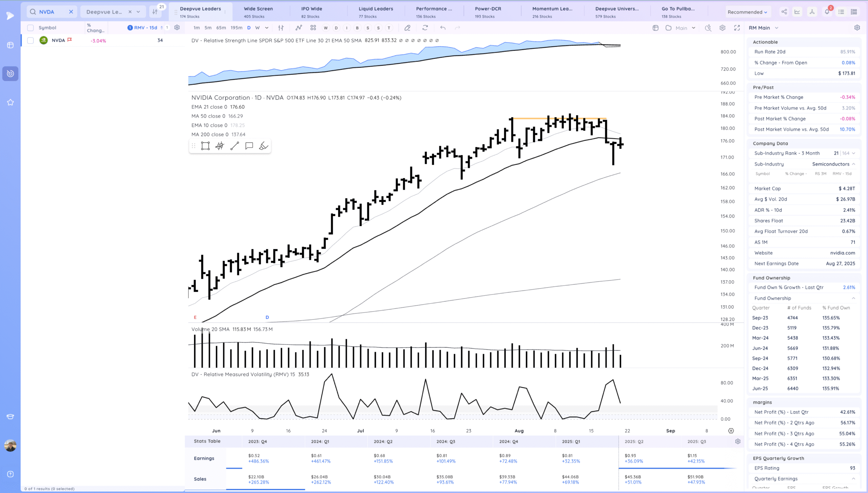Expand Sub-Industry Rank row chevron

tap(853, 153)
